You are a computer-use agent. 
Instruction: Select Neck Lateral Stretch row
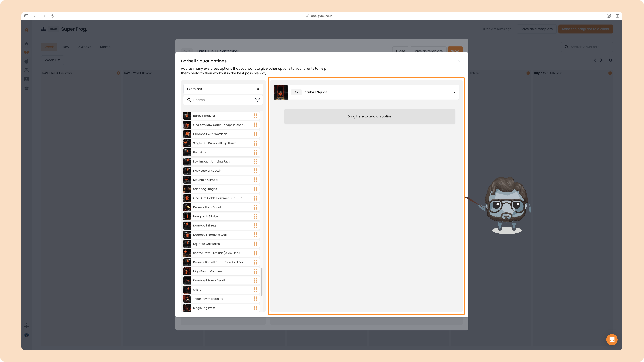pos(221,171)
